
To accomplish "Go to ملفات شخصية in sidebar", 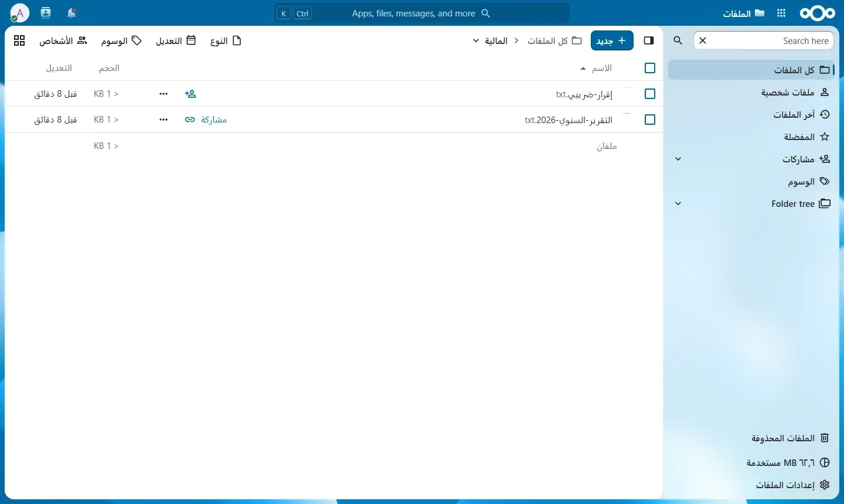I will coord(751,92).
